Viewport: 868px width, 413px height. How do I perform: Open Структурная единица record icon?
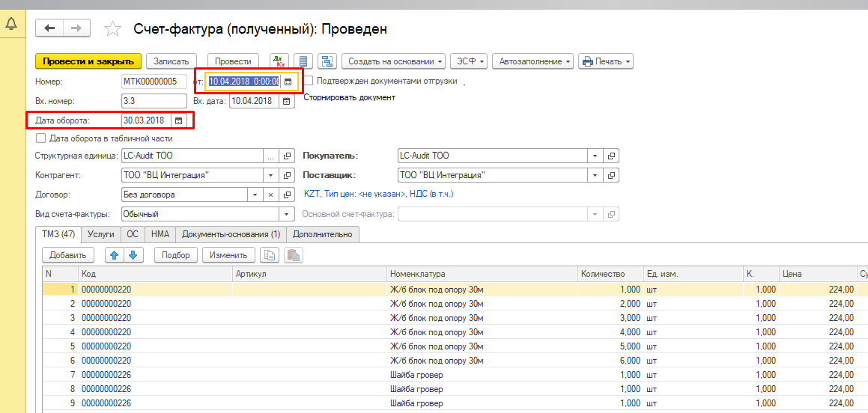click(287, 156)
